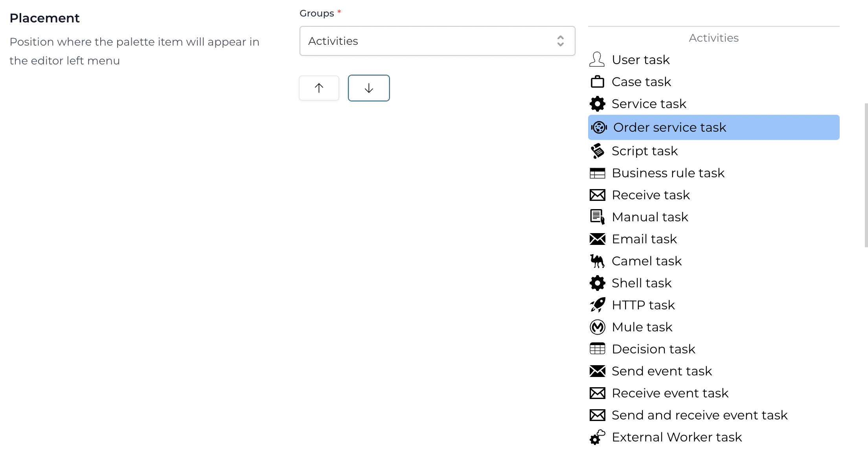Move the palette item down

tap(368, 88)
